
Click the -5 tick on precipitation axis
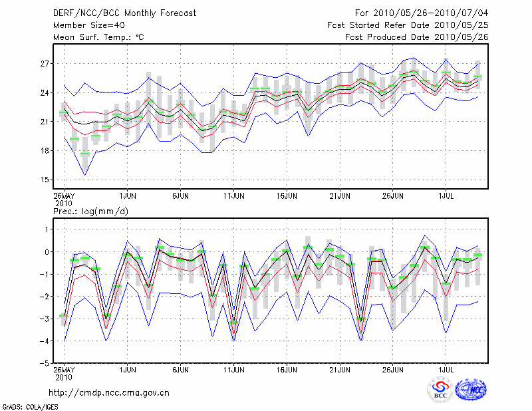pos(44,364)
